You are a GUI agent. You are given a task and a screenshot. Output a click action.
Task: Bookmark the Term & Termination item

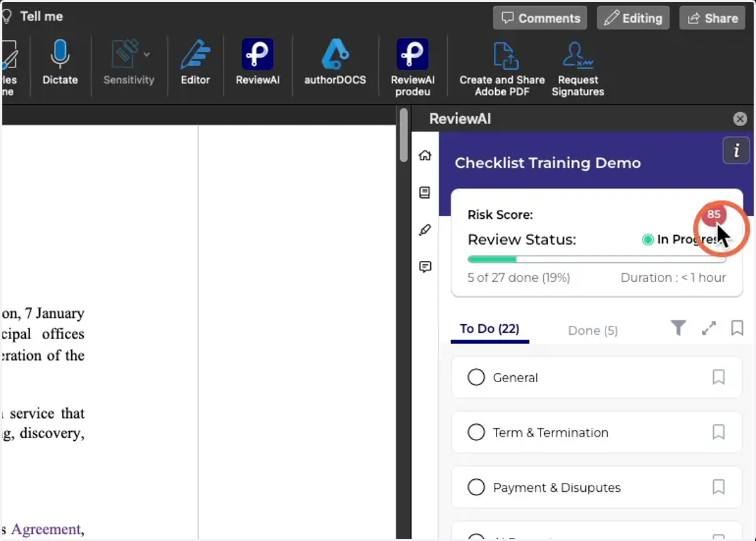718,432
